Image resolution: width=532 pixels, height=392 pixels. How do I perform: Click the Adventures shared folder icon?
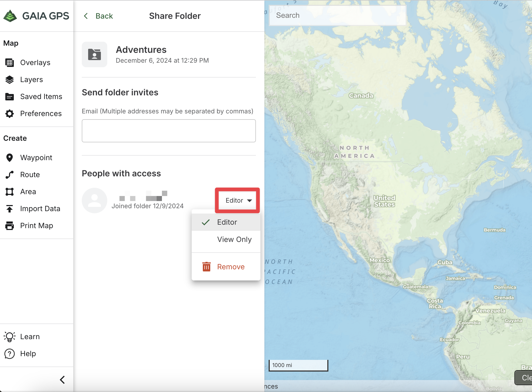coord(95,54)
